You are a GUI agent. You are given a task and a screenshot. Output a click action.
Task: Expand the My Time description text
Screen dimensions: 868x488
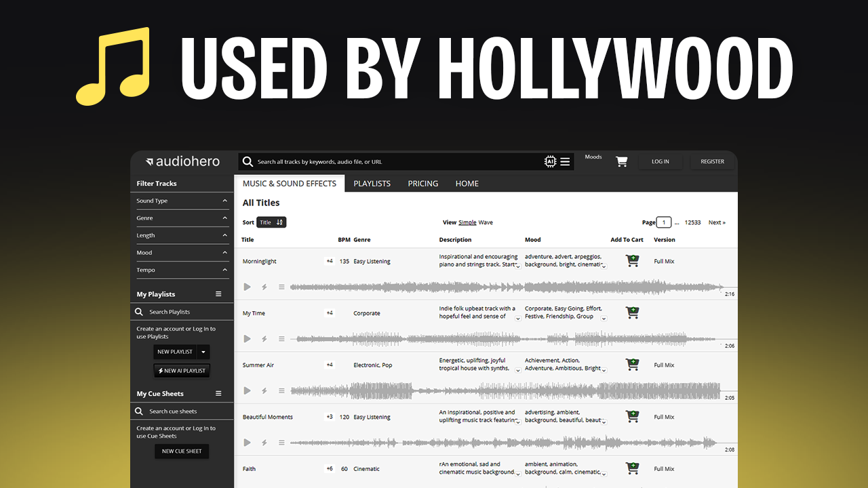pos(518,318)
